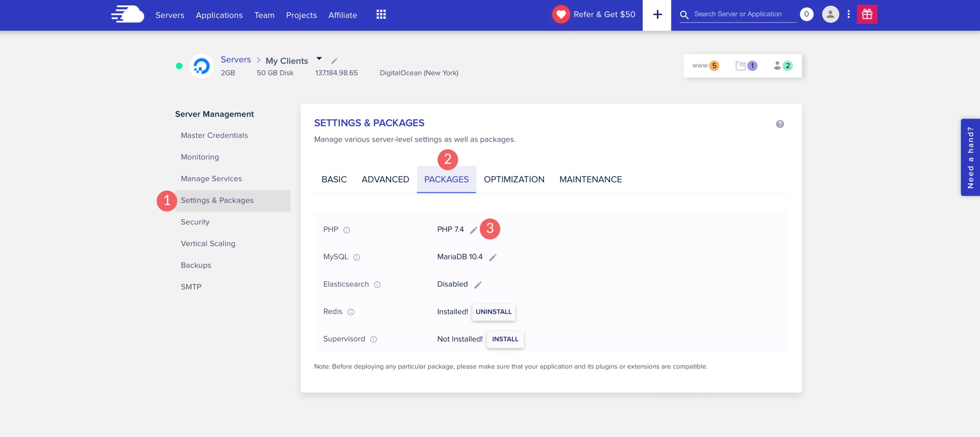Select the PACKAGES tab
Screen dimensions: 980x437
click(446, 179)
